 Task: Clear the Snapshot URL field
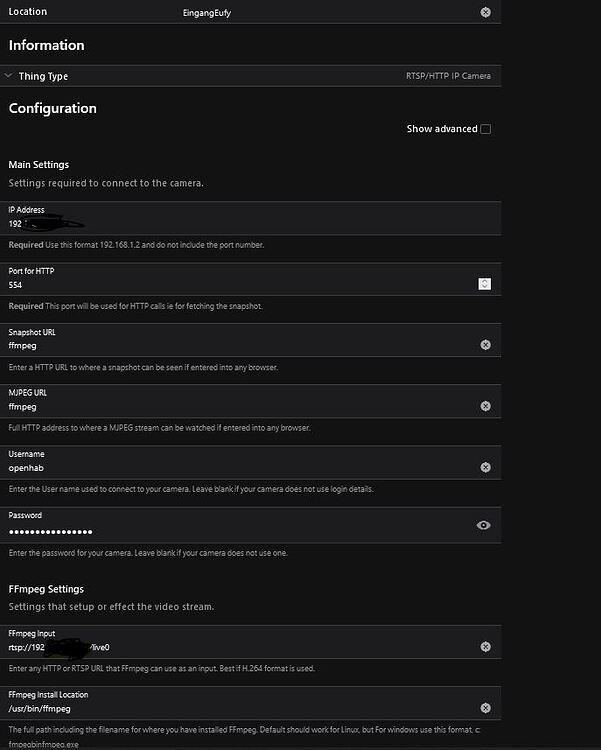[x=485, y=345]
